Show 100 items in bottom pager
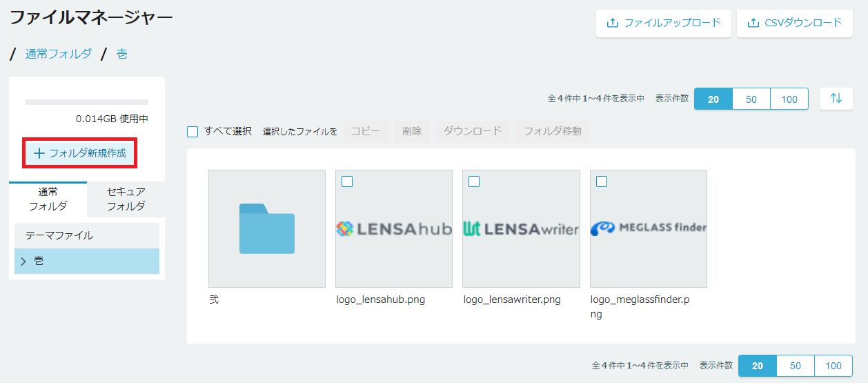The height and width of the screenshot is (383, 868). point(834,366)
